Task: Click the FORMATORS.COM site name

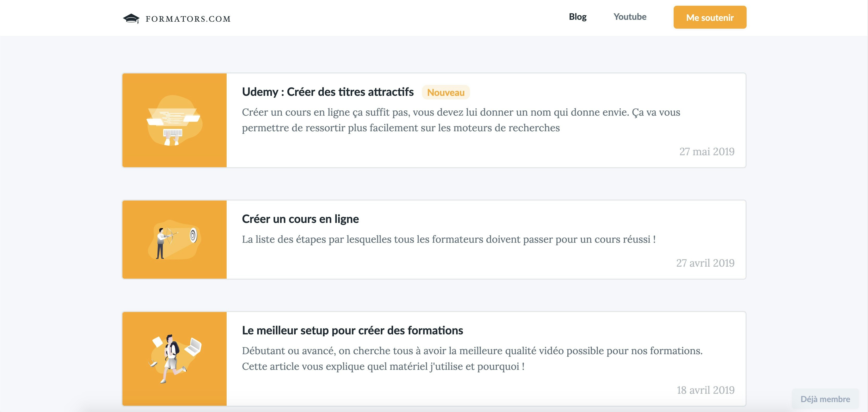Action: tap(188, 19)
